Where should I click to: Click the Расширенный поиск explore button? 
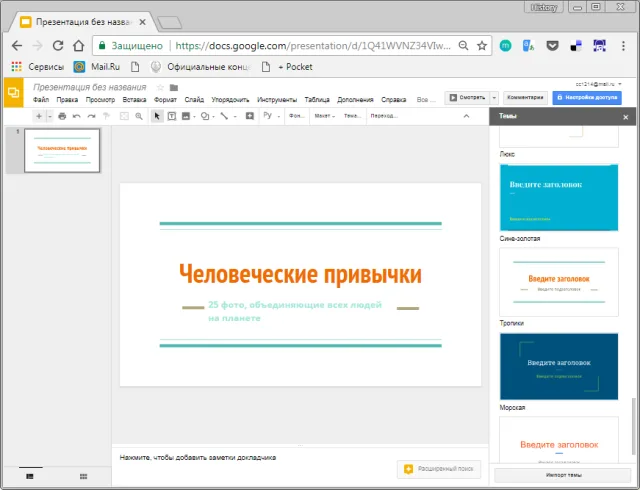click(439, 469)
